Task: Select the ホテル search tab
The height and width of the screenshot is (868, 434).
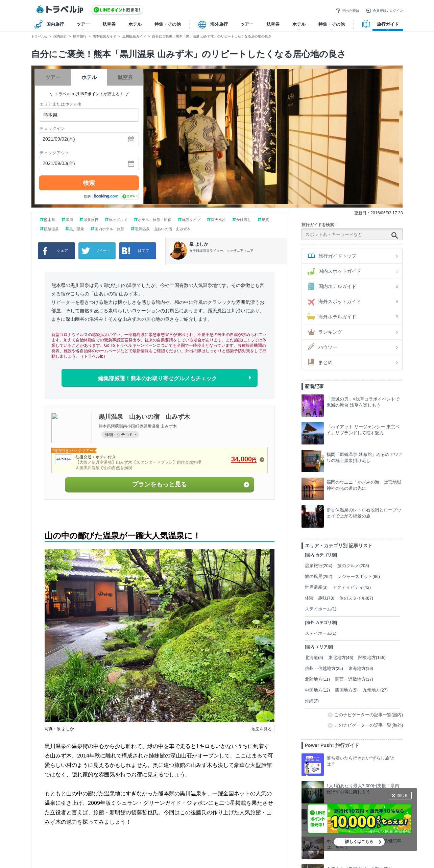Action: [x=89, y=77]
